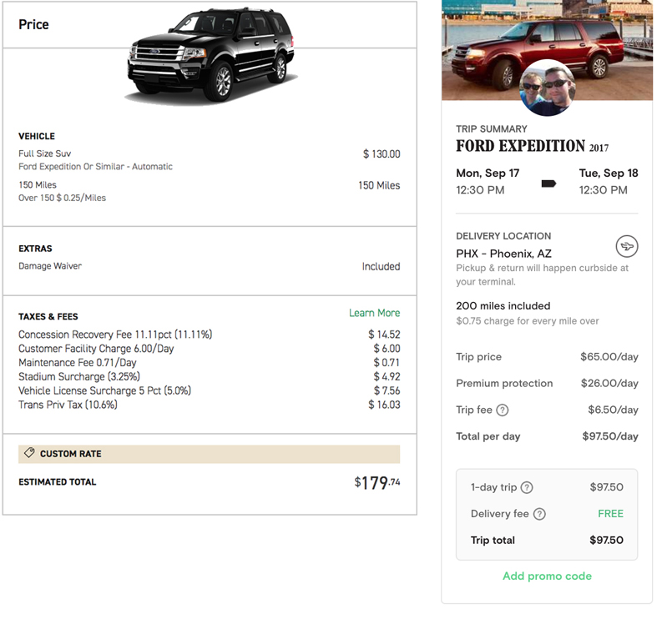Image resolution: width=672 pixels, height=619 pixels.
Task: Click the Custom Rate tag icon
Action: [29, 453]
